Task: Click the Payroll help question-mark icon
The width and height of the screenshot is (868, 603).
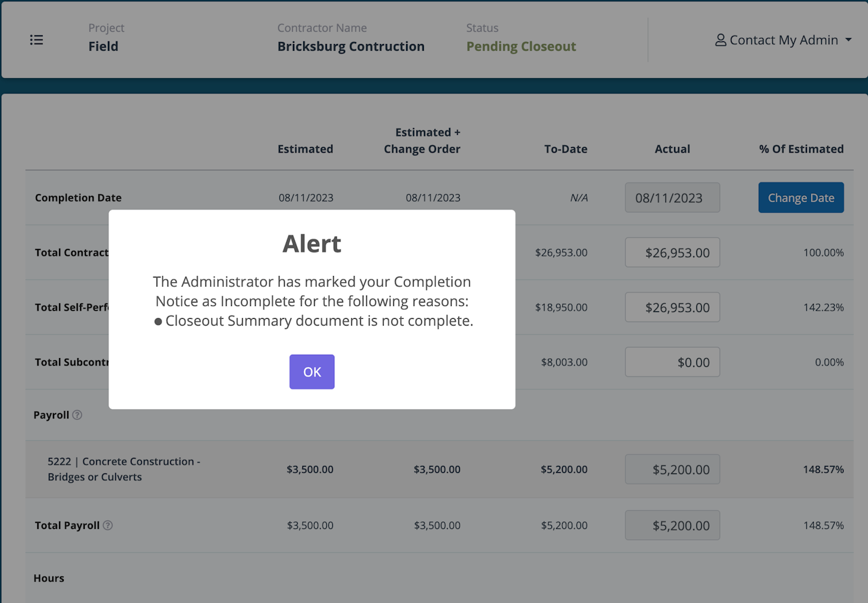Action: (x=77, y=415)
